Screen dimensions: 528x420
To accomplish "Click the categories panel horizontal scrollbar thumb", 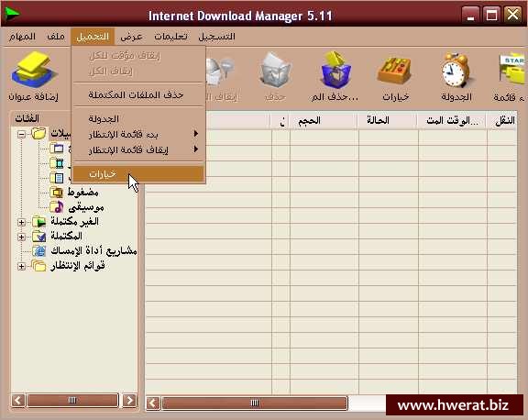I will (x=72, y=401).
